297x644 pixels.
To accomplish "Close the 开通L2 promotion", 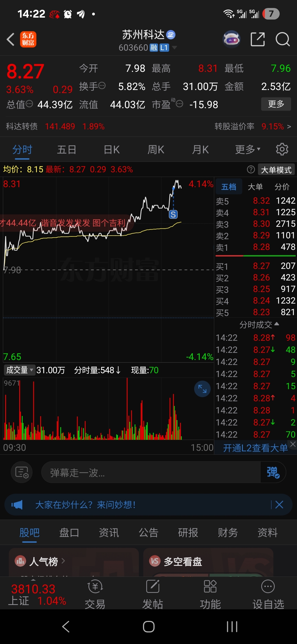I will pos(293,444).
